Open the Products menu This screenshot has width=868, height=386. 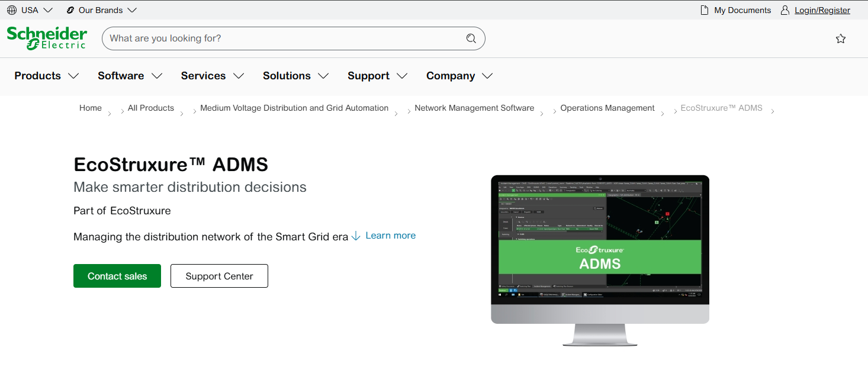[38, 76]
